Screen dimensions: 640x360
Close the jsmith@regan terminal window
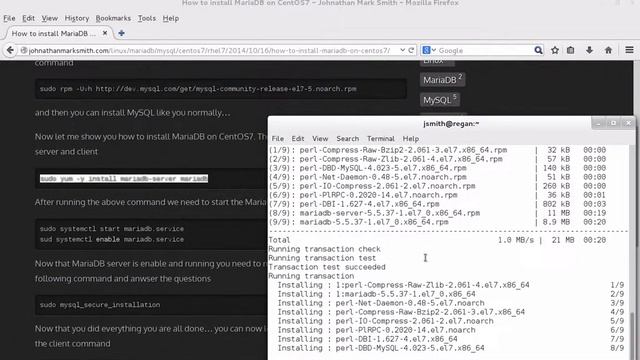point(628,123)
